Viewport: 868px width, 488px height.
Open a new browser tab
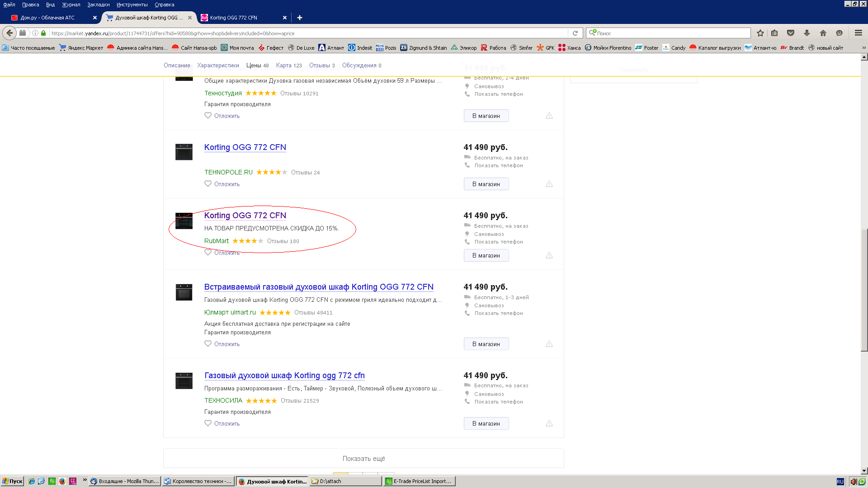click(299, 18)
